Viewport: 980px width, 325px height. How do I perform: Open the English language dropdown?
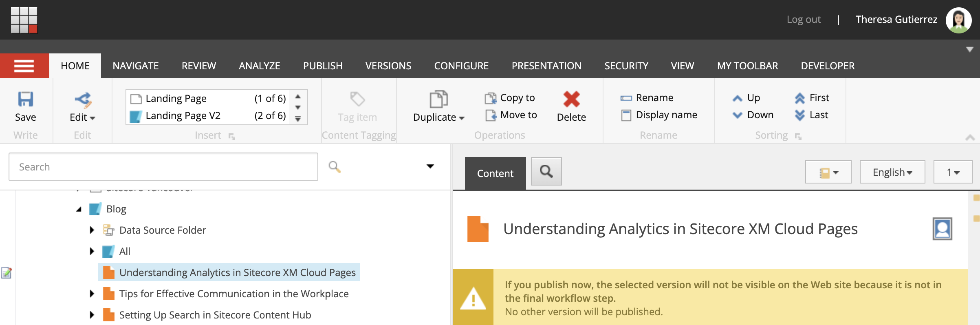click(x=892, y=172)
